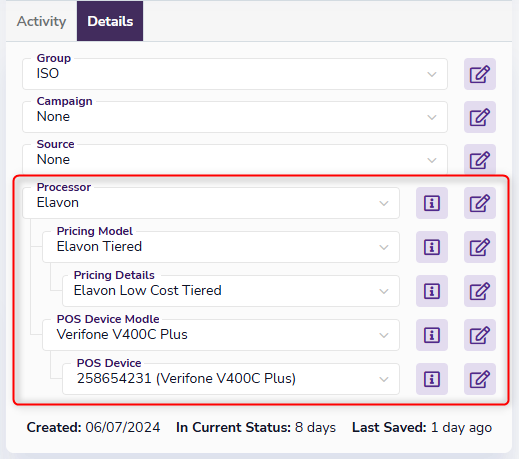Click the ISO group value

(48, 73)
